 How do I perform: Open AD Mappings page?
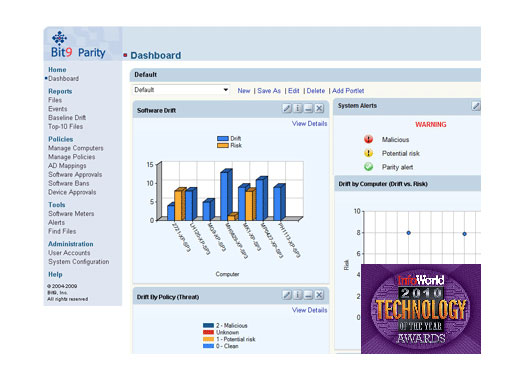tap(67, 166)
